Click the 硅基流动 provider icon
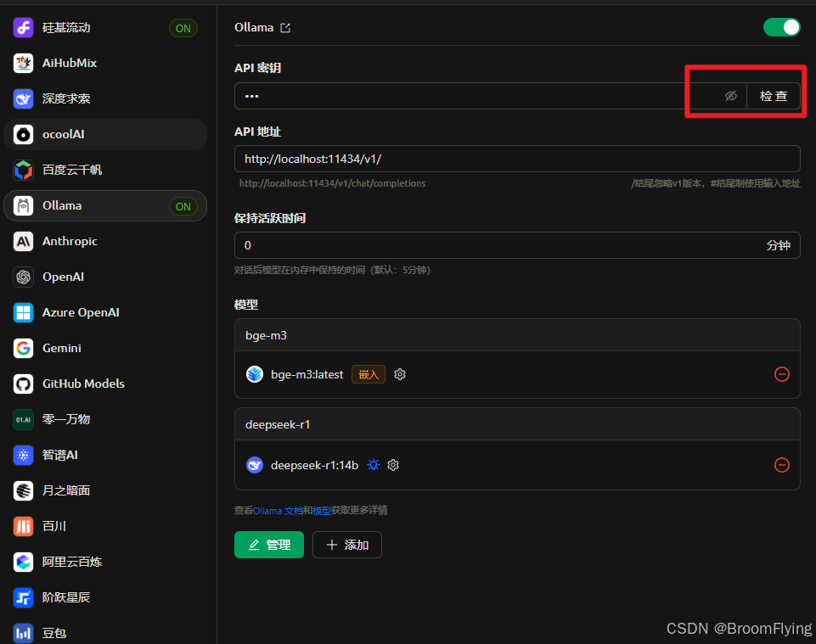816x644 pixels. 24,27
